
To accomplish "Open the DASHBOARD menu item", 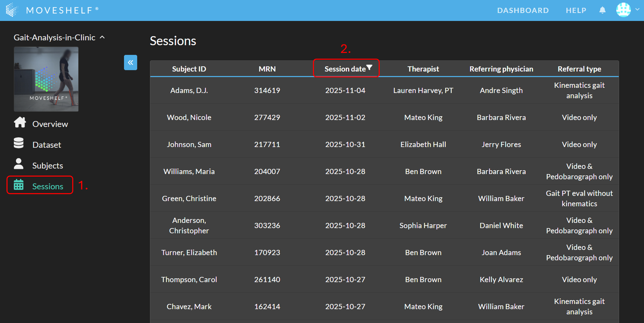I will [x=523, y=10].
